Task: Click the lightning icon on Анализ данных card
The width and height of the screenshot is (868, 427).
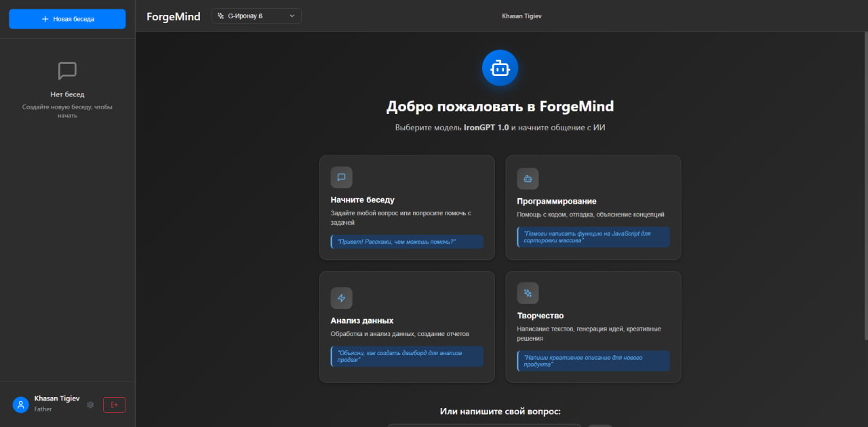Action: coord(341,297)
